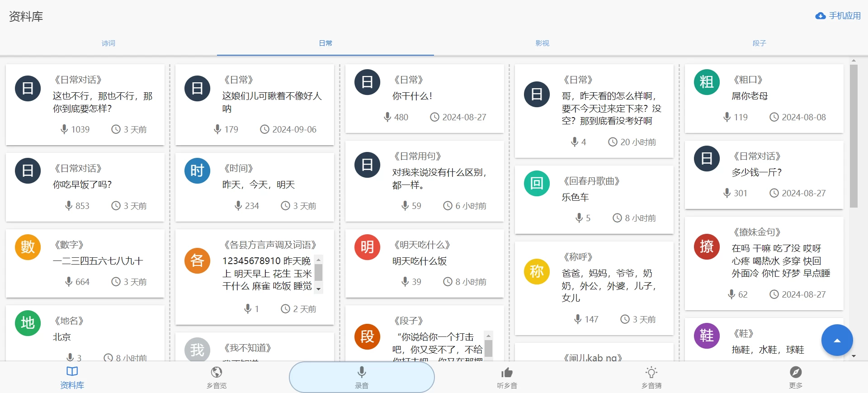
Task: Open the 《撩妹金句》 title
Action: 757,232
